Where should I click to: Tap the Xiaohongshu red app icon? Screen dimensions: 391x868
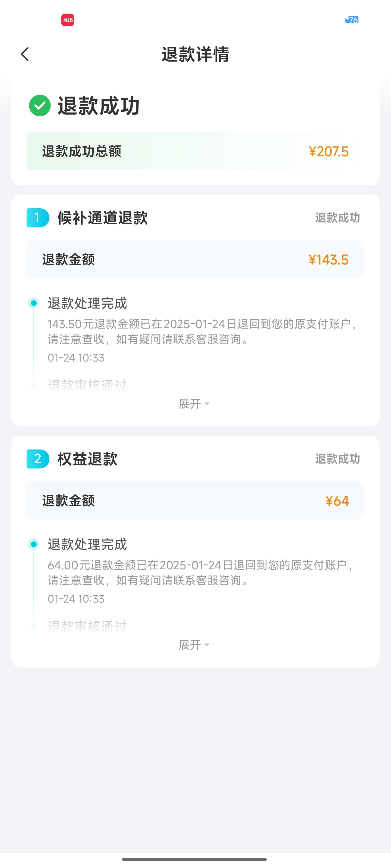click(x=67, y=20)
